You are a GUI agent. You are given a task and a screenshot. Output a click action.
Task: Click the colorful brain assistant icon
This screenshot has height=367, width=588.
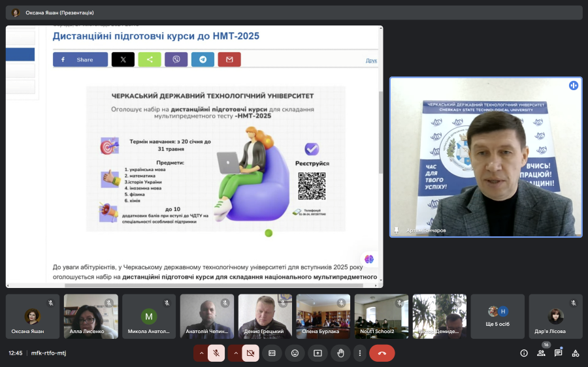pos(369,259)
